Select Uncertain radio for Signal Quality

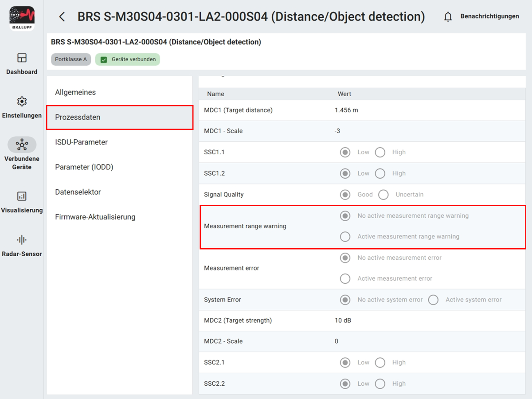(x=383, y=195)
